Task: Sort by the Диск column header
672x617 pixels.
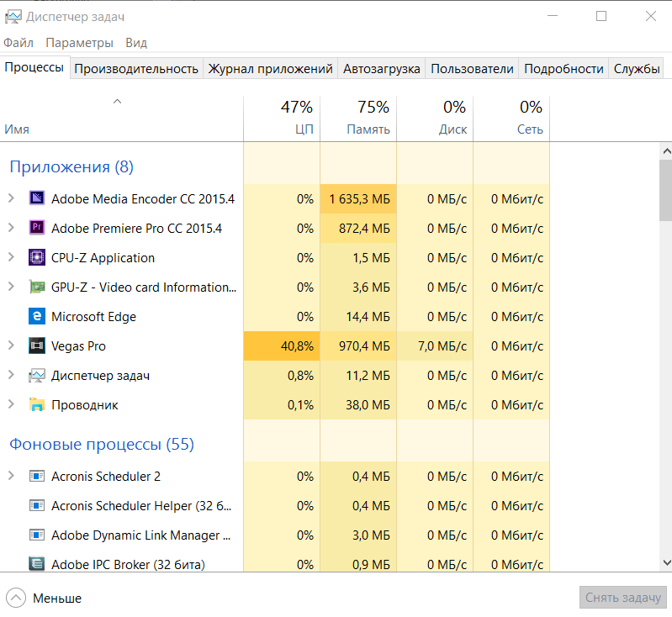Action: pyautogui.click(x=435, y=119)
